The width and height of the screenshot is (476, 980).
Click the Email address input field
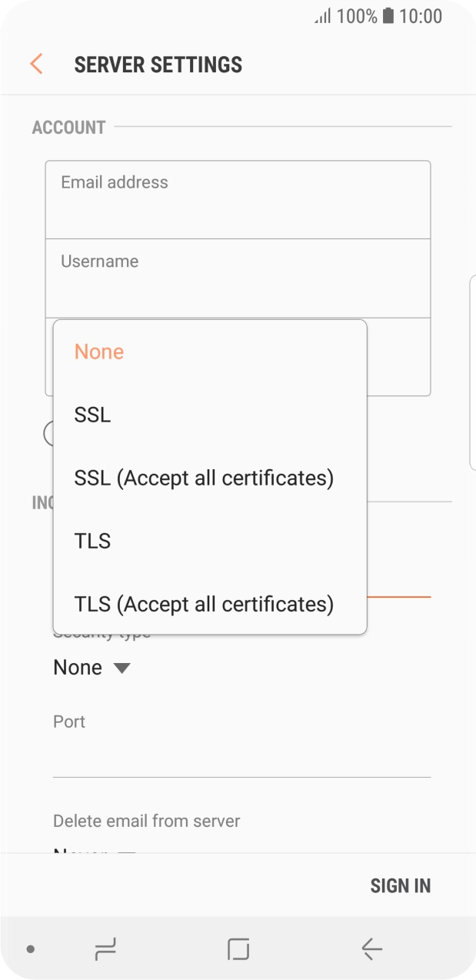238,198
